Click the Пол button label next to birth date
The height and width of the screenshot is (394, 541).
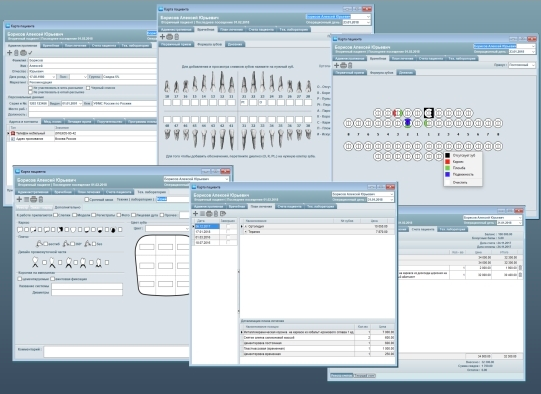click(x=63, y=77)
